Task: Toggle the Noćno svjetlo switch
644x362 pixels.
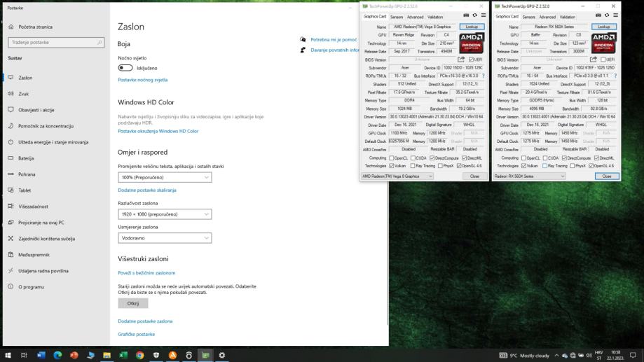Action: point(125,68)
